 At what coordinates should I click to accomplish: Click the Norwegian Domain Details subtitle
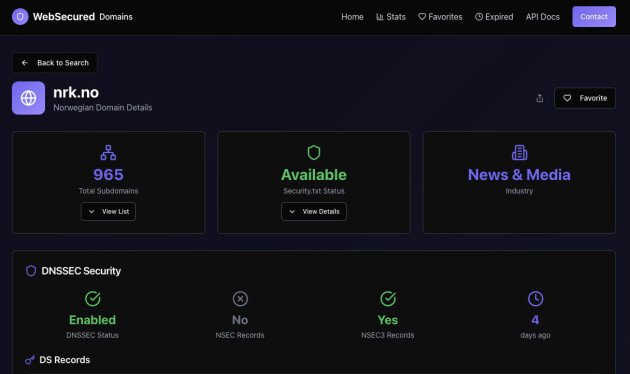tap(103, 108)
